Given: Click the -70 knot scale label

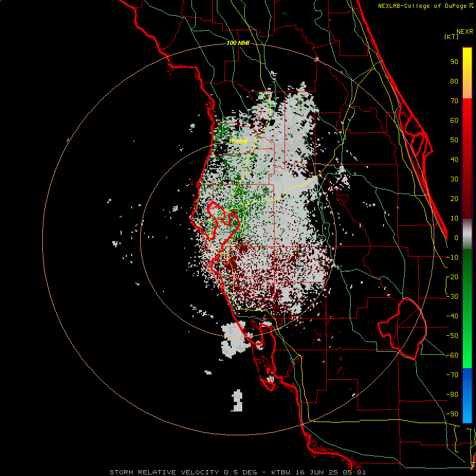Looking at the screenshot, I should coord(452,375).
